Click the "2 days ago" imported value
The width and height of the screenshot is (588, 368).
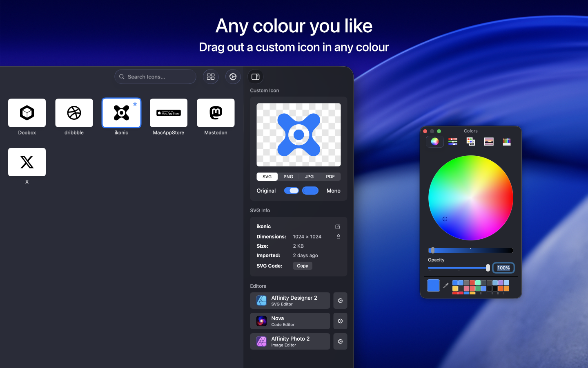click(305, 256)
